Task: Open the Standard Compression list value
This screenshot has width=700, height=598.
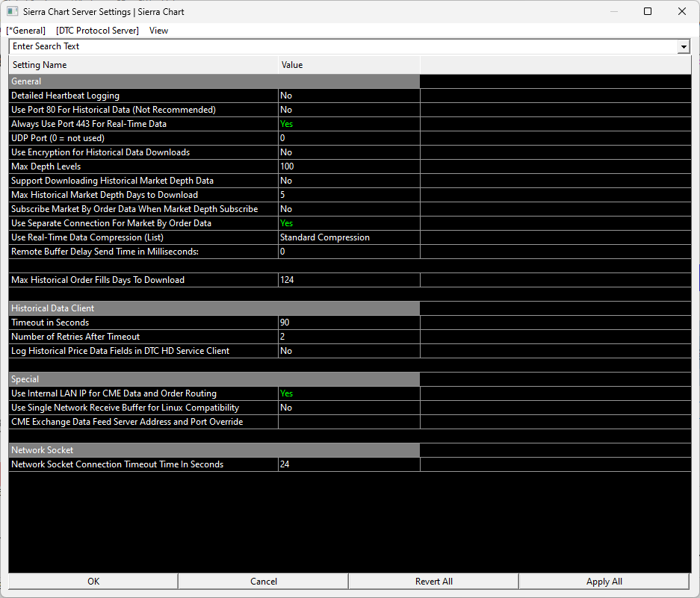Action: [349, 237]
